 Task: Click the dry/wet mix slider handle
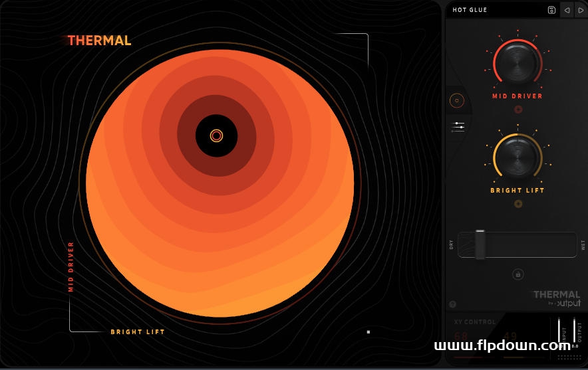(x=480, y=244)
